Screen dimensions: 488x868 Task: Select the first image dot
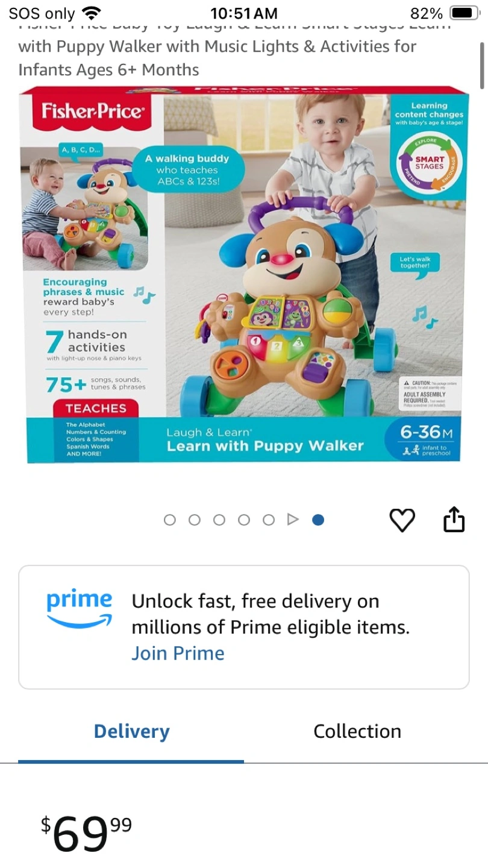170,520
